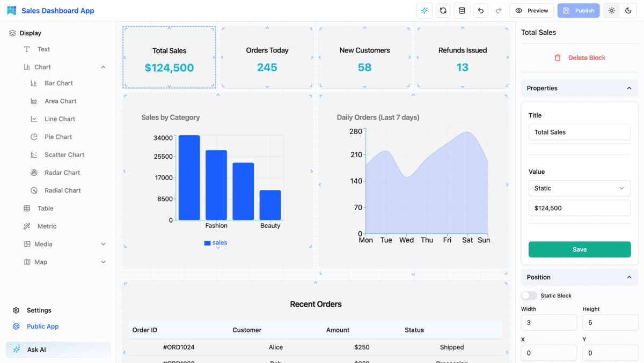The height and width of the screenshot is (363, 644).
Task: Open Settings from the sidebar
Action: pyautogui.click(x=39, y=310)
